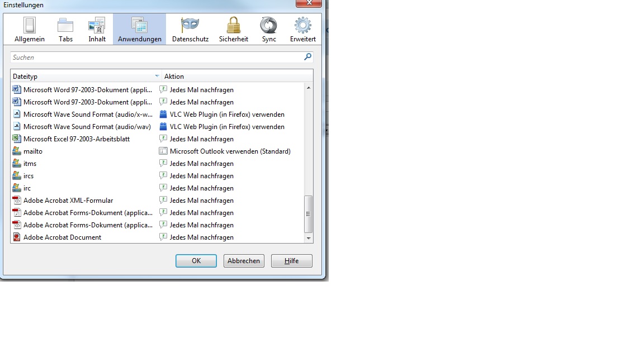Viewport: 644px width, 362px height.
Task: Open the Inhalt settings tab
Action: coord(97,30)
